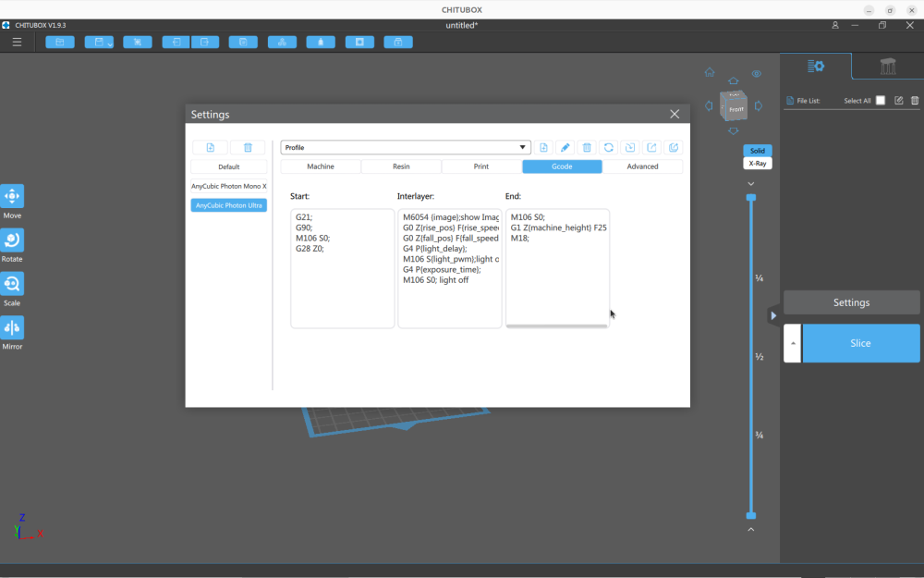Click the right panel Settings button
Screen dimensions: 924x578
pyautogui.click(x=852, y=302)
